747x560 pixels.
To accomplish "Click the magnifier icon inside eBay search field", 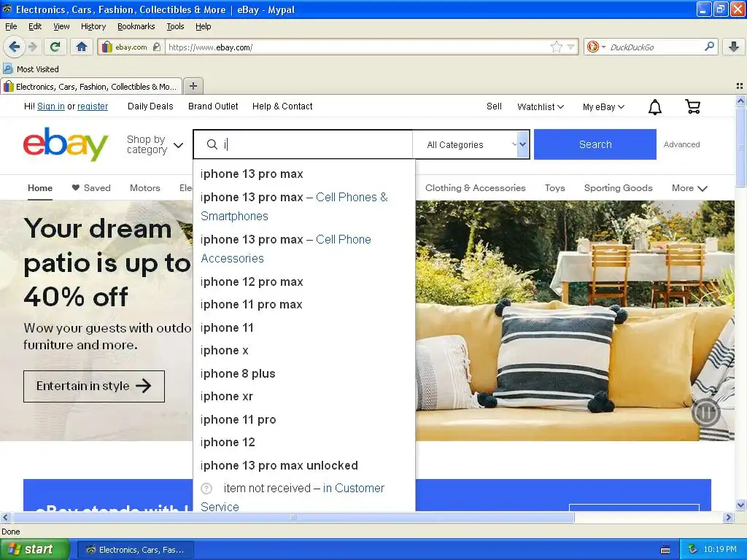I will click(x=212, y=144).
